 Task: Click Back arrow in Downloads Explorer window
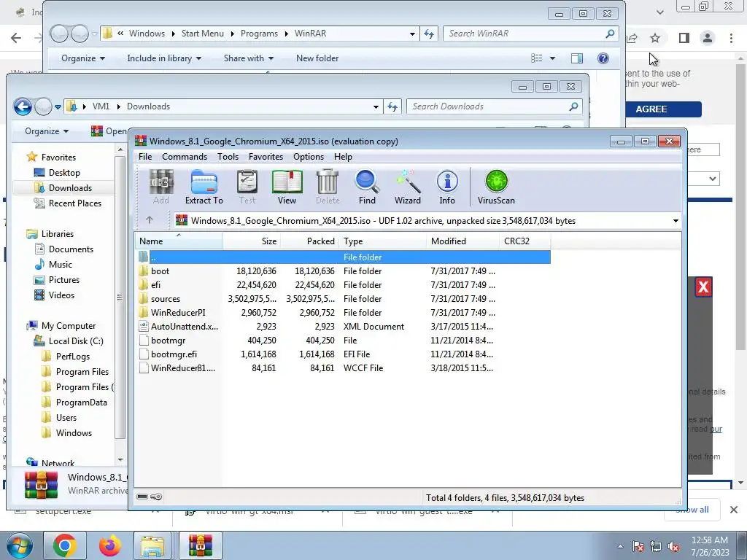click(23, 106)
